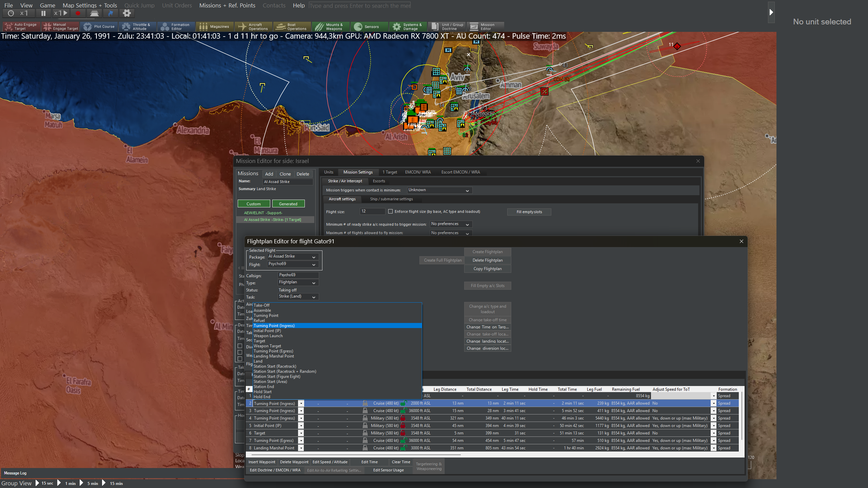Open Unit / Group Doctrine
This screenshot has width=868, height=488.
point(447,26)
